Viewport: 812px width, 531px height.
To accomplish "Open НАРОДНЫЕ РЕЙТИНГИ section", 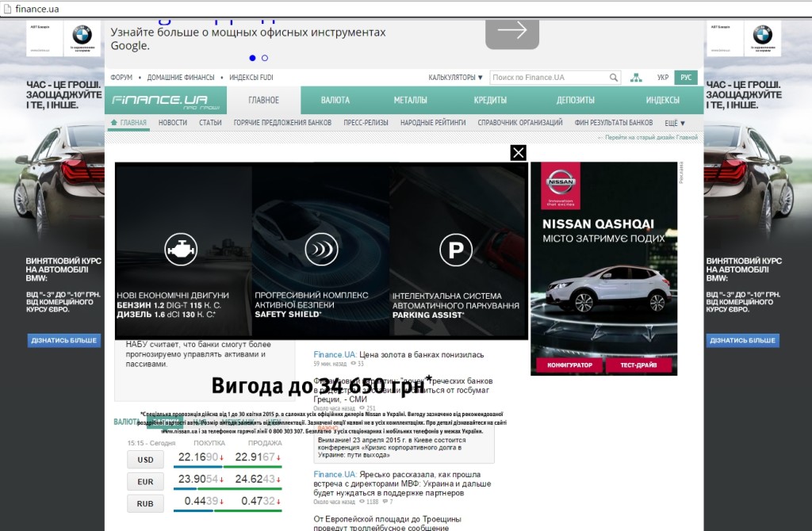I will click(433, 123).
